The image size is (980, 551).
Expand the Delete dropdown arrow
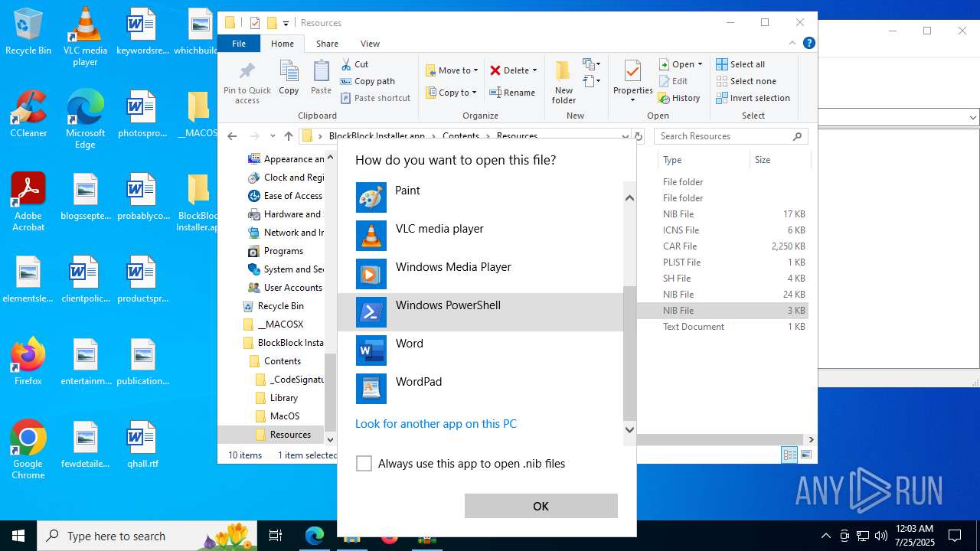[534, 70]
